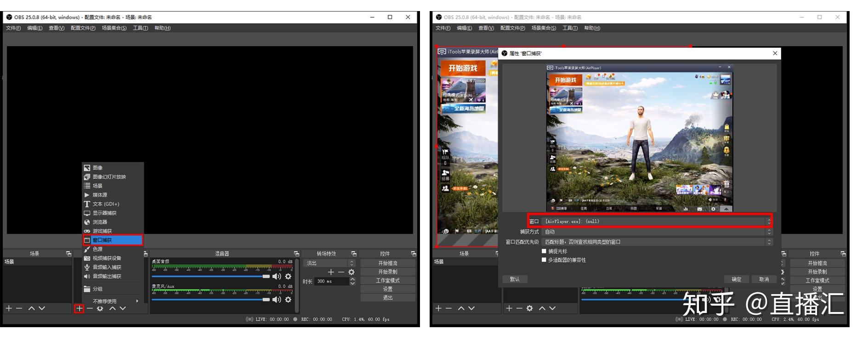Open 编辑(E) menu in left OBS window
The height and width of the screenshot is (341, 868).
(x=34, y=28)
